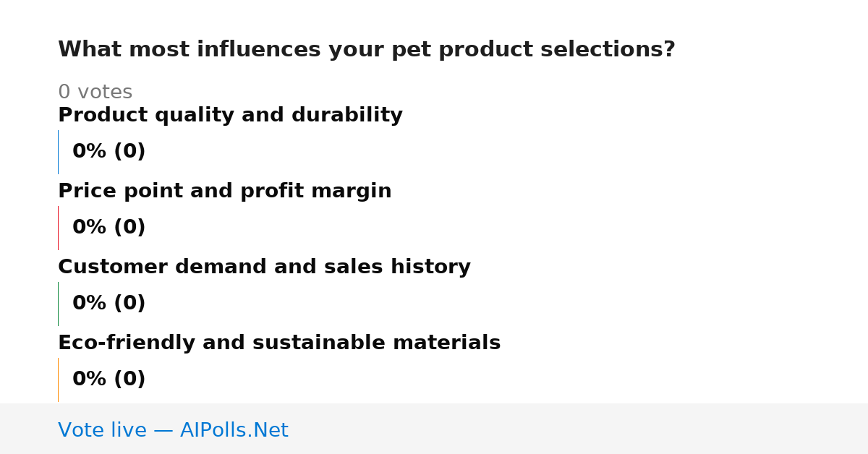Click the red bar under Price point
This screenshot has height=454, width=868.
(x=58, y=228)
